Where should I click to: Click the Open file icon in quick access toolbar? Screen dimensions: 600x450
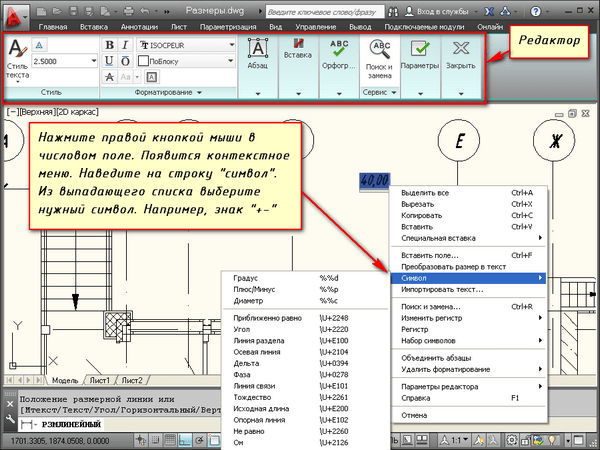tap(57, 11)
